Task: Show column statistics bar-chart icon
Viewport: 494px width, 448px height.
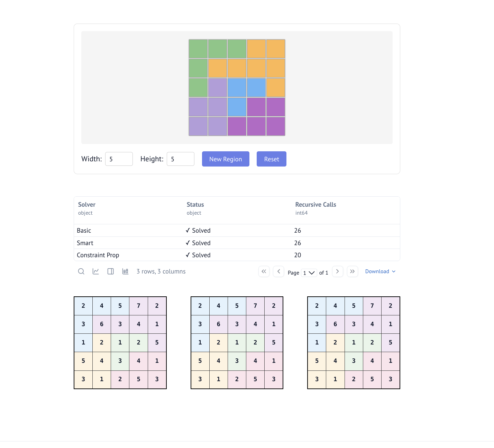Action: click(x=125, y=271)
